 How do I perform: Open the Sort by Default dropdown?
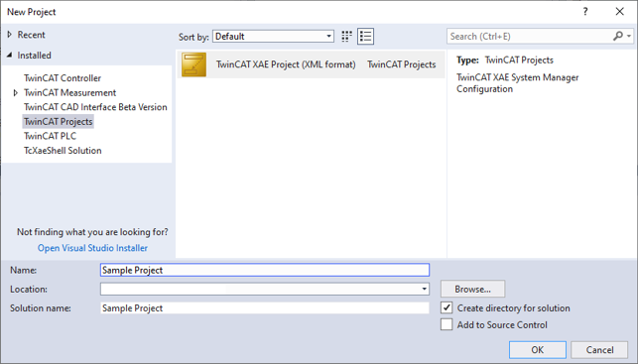coord(273,36)
